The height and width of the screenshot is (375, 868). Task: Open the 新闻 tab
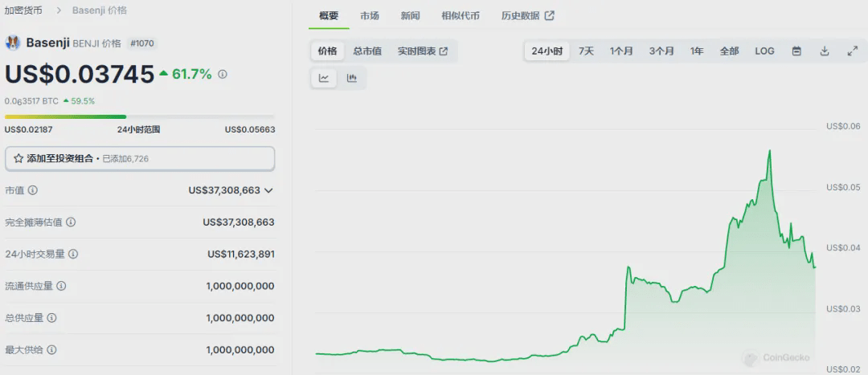coord(410,15)
